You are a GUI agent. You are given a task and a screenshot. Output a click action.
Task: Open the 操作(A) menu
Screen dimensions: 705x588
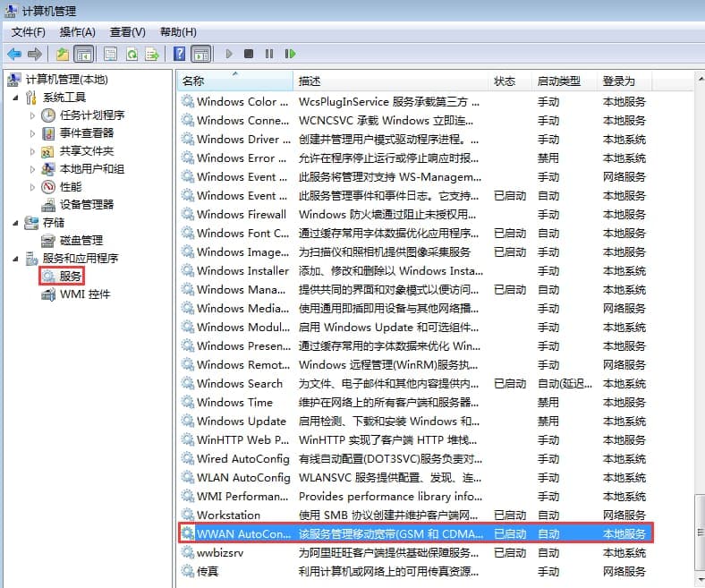(x=77, y=32)
